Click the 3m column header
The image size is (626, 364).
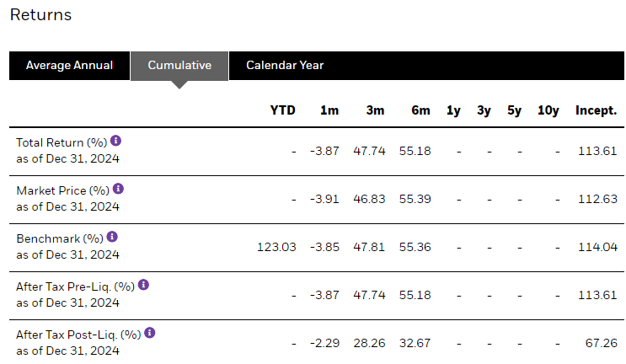[x=375, y=110]
